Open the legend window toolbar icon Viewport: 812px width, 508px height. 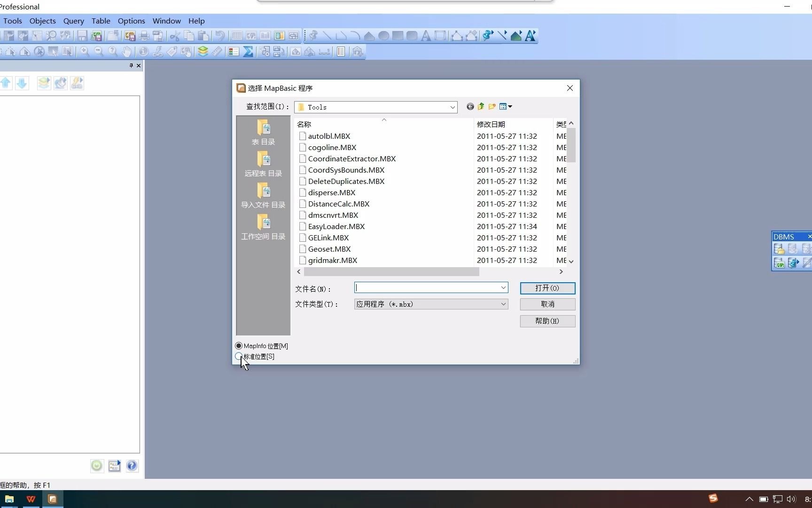(234, 51)
